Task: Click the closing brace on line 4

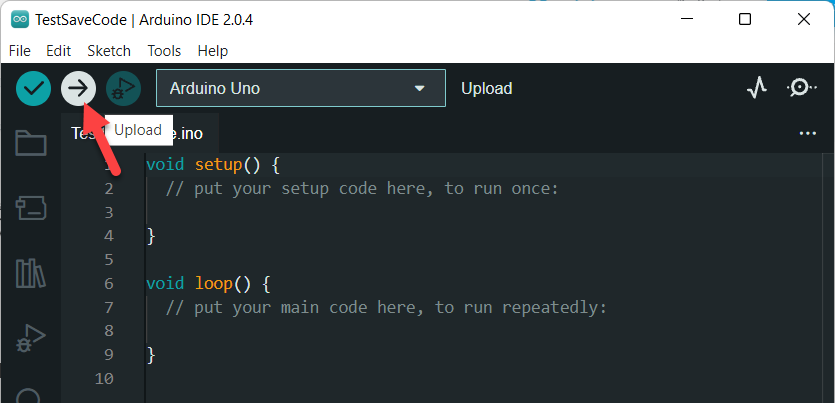Action: (151, 236)
